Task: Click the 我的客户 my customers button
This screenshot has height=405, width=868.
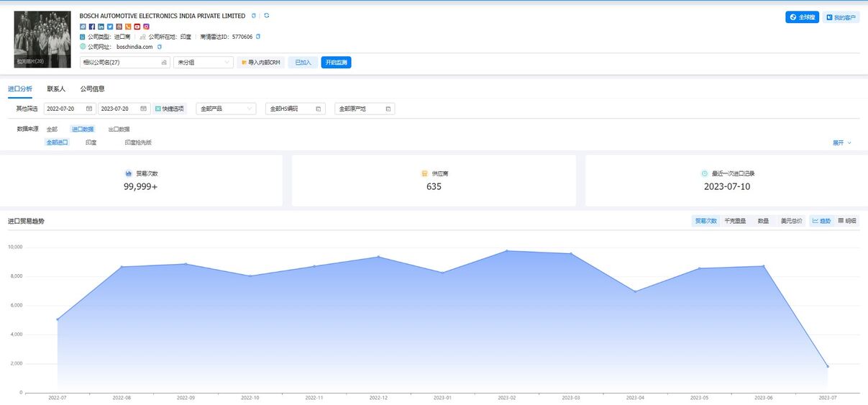Action: click(841, 17)
